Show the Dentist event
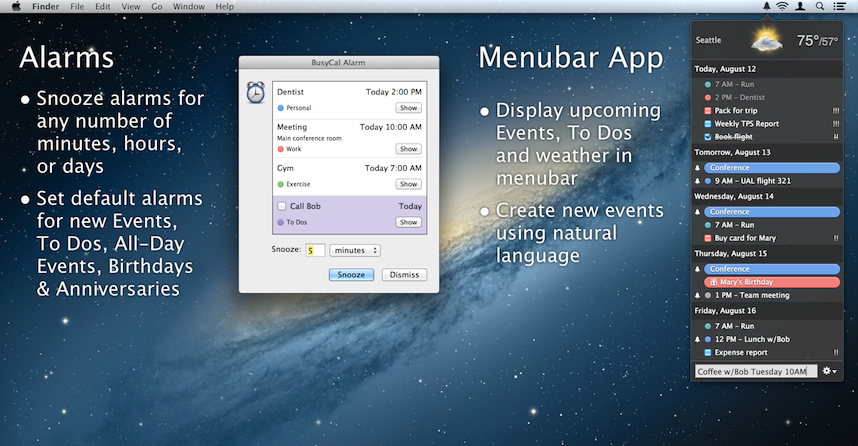858x446 pixels. click(x=409, y=108)
